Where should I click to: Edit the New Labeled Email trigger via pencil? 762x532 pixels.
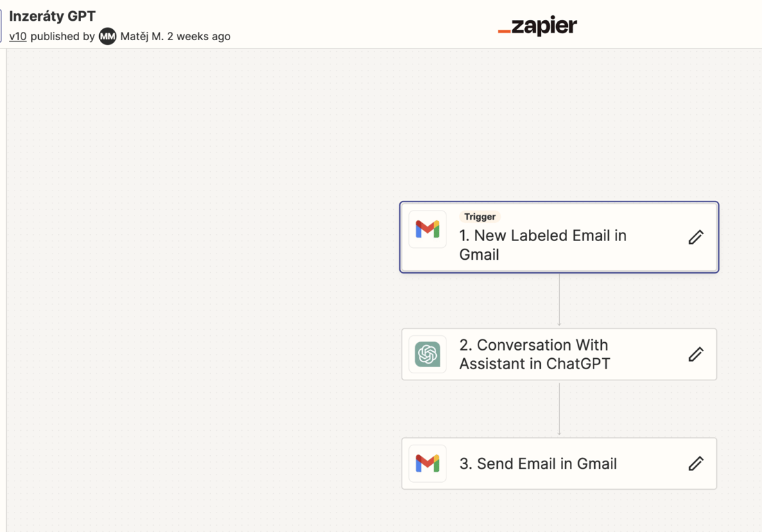click(695, 237)
